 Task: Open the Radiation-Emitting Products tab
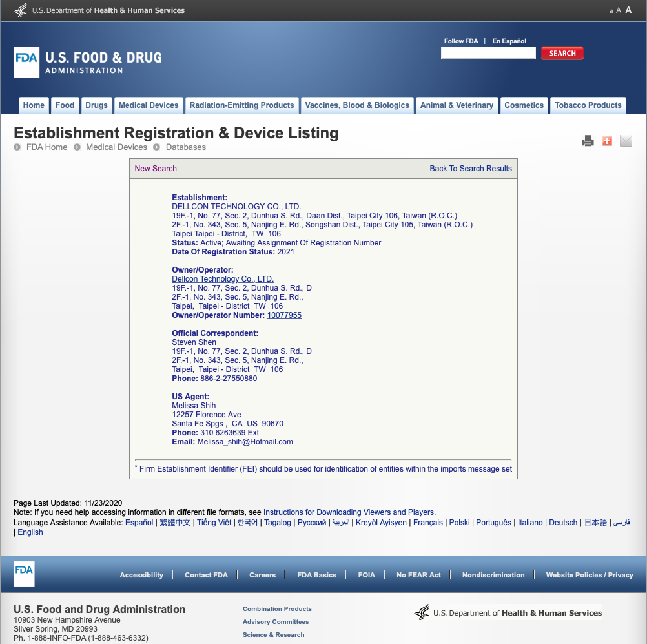tap(241, 105)
